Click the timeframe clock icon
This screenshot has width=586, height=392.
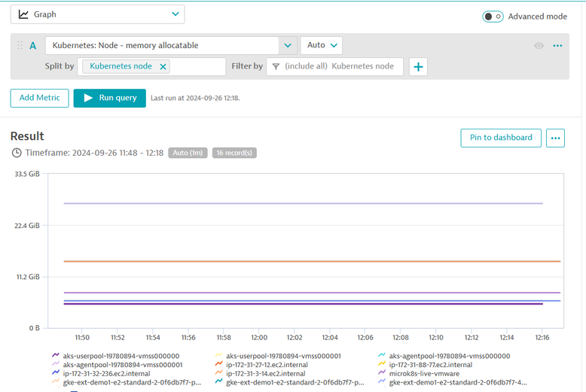[17, 153]
